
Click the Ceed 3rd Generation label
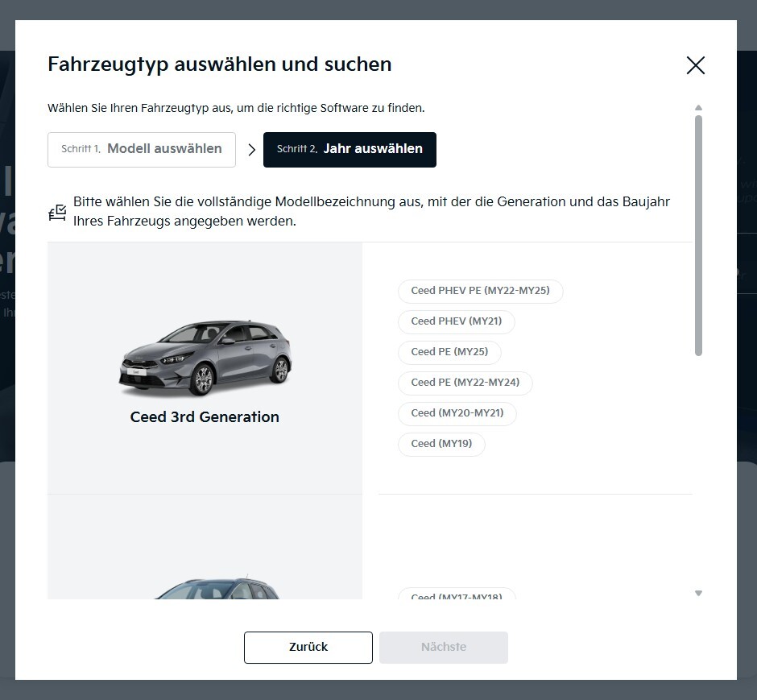[x=205, y=417]
